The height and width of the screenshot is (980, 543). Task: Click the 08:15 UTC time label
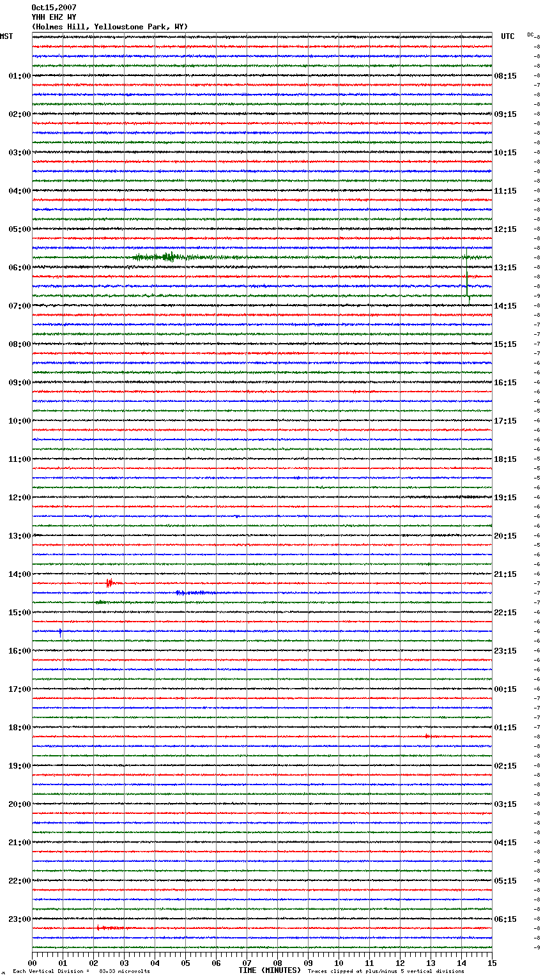[505, 76]
